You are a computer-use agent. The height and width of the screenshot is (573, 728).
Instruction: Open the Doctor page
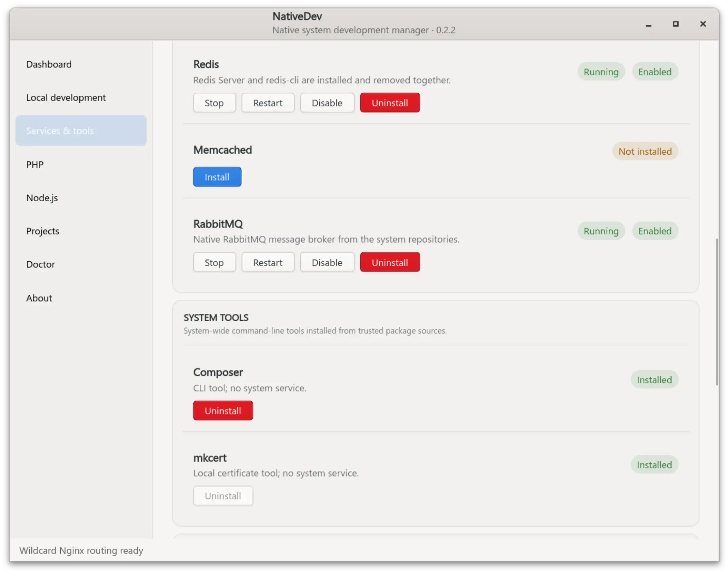81,265
